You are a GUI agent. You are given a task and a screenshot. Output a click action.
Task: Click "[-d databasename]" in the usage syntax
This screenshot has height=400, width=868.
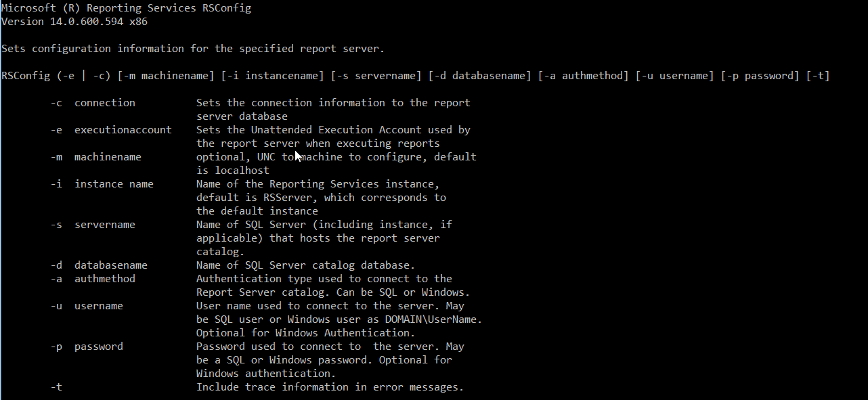coord(479,76)
